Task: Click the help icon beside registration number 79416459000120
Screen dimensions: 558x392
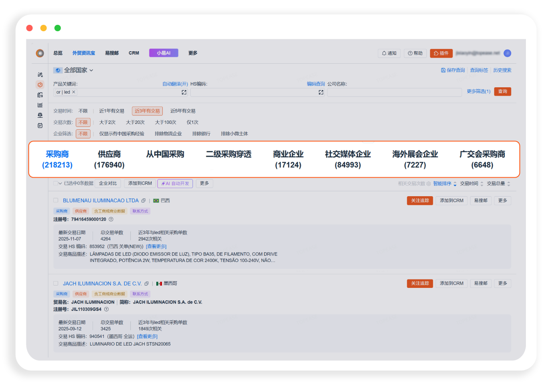Action: (111, 219)
